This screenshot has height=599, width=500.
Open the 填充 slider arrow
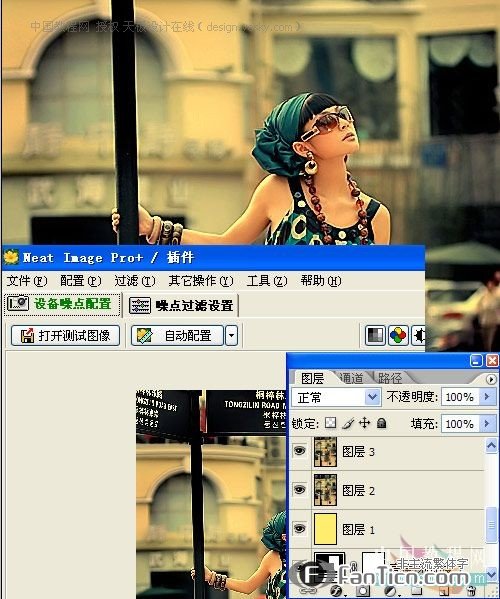(x=487, y=424)
